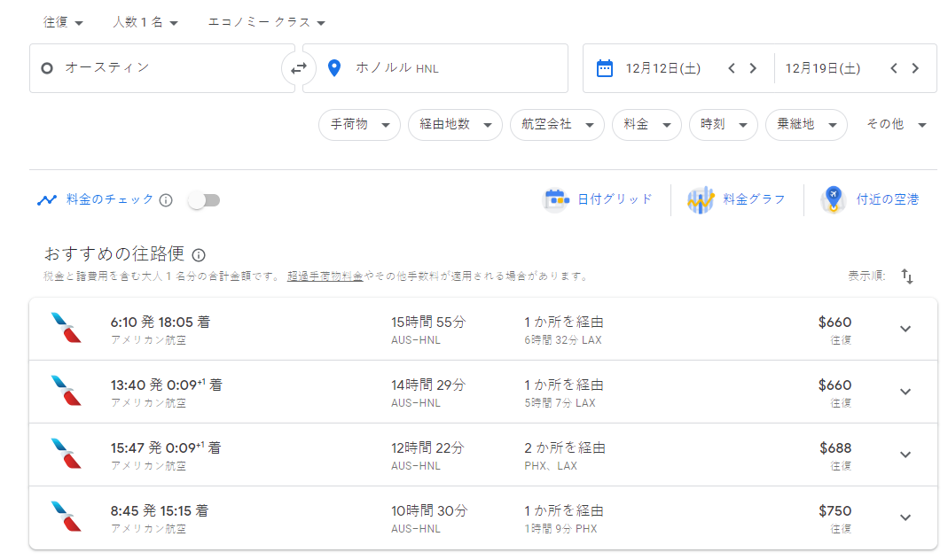This screenshot has height=560, width=948.
Task: Open the エコノミー クラス cabin class dropdown
Action: coord(266,22)
